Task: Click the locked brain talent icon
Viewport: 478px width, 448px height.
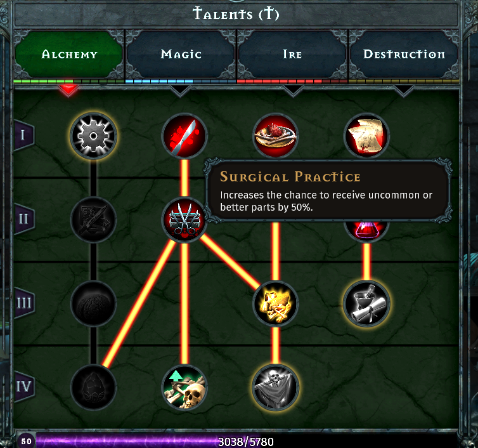Action: pyautogui.click(x=93, y=304)
